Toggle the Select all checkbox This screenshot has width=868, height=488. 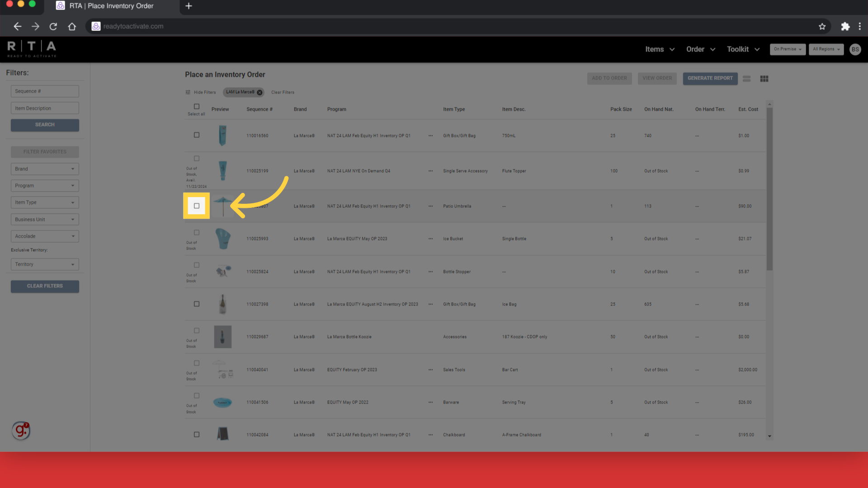pos(197,107)
